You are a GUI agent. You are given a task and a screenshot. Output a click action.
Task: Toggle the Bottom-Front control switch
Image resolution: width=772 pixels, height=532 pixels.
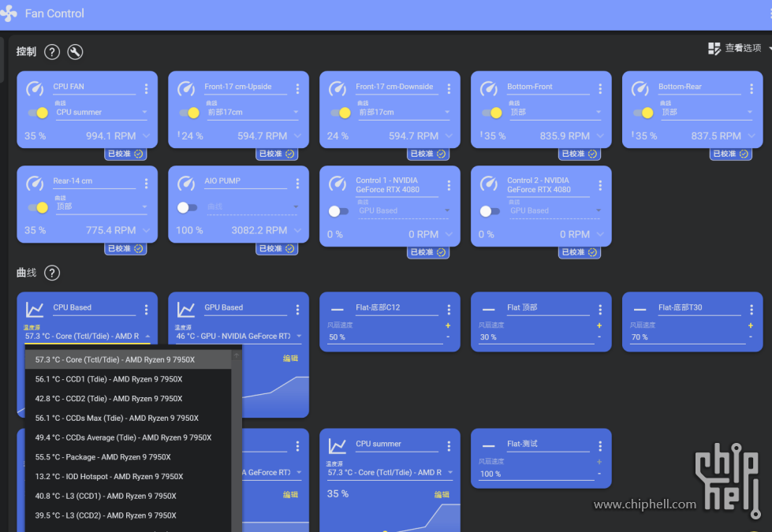(492, 113)
